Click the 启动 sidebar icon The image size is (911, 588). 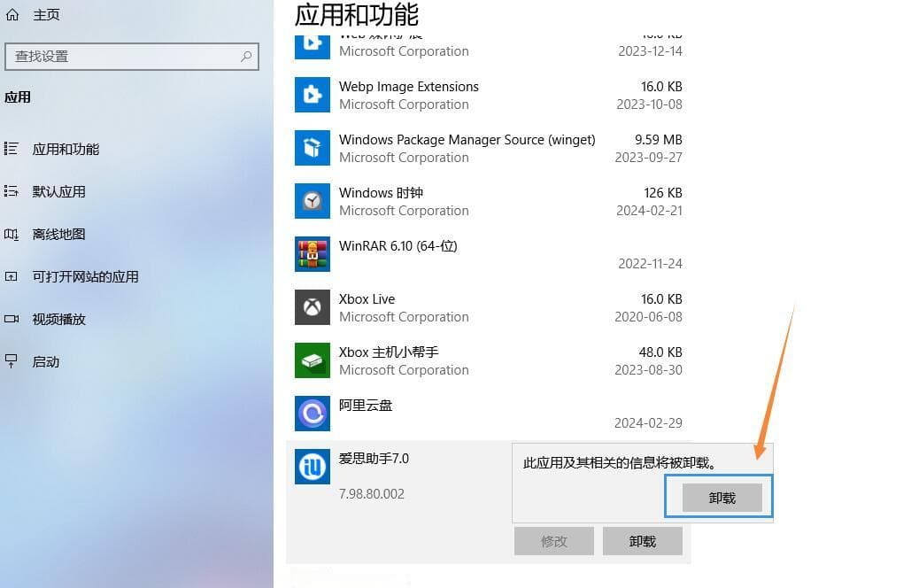pyautogui.click(x=11, y=361)
